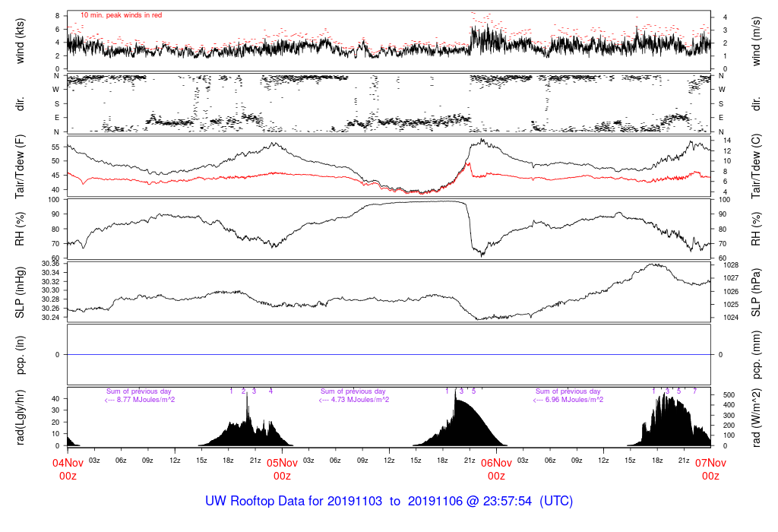
Task: Click the 'RH (%)' label on right side
Action: coord(756,229)
